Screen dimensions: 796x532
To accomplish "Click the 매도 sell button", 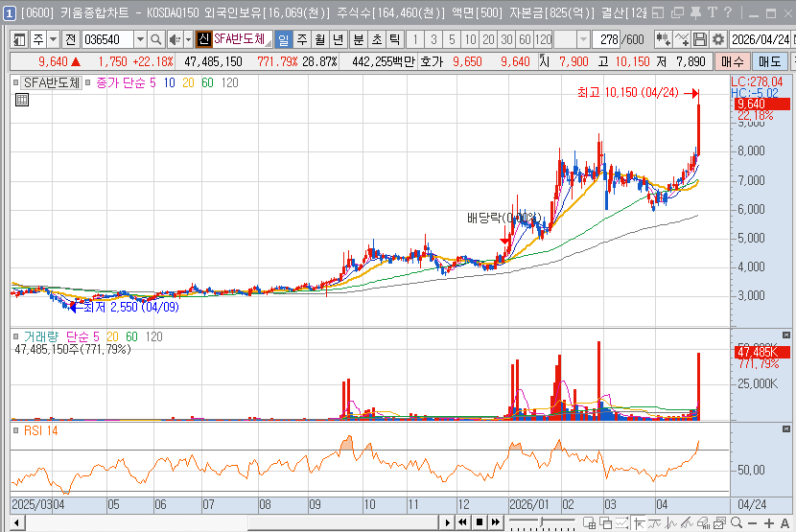I will tap(769, 62).
